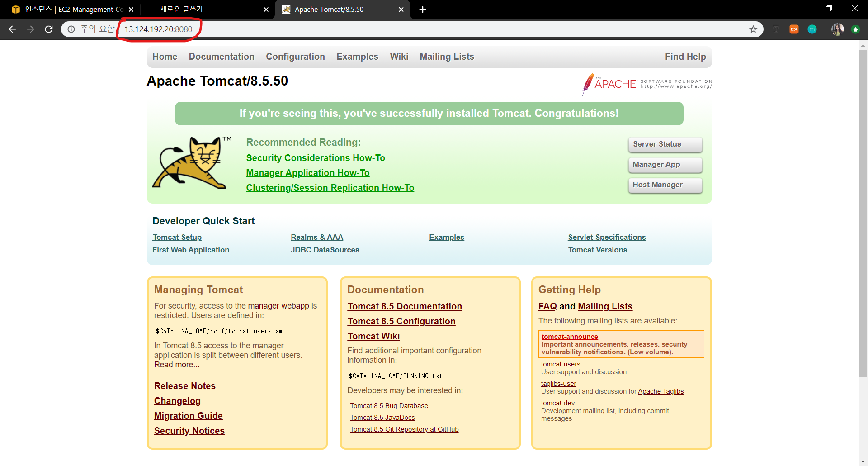The image size is (868, 466).
Task: Open Tomcat 8.5 Configuration link
Action: coord(401,321)
